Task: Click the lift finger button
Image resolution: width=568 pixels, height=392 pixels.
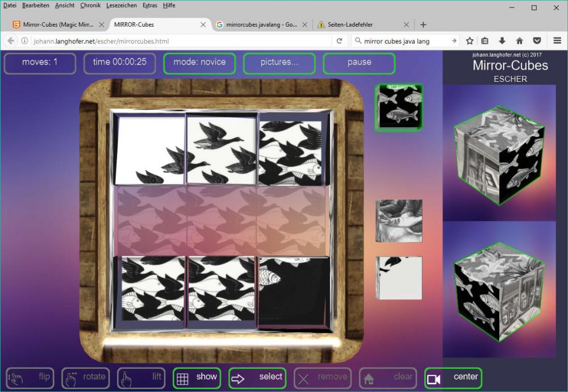Action: coord(141,378)
